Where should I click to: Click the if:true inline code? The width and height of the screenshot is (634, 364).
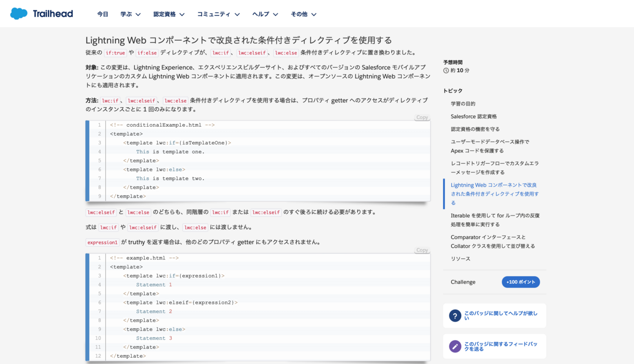pyautogui.click(x=115, y=53)
